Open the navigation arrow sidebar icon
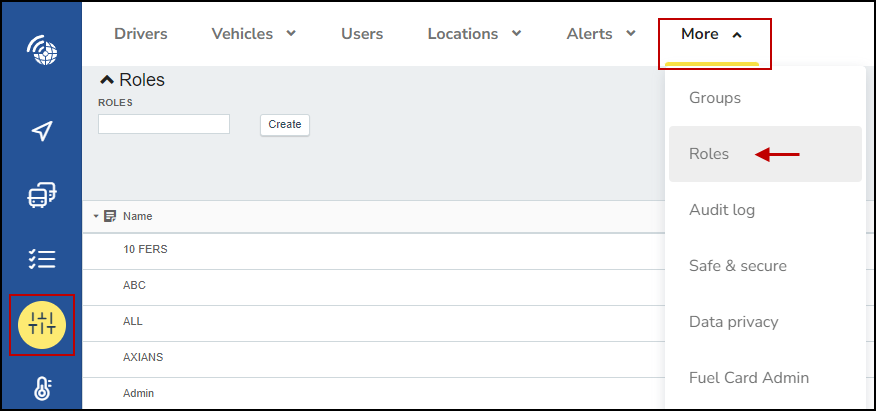Screen dimensions: 876x411 pos(42,131)
